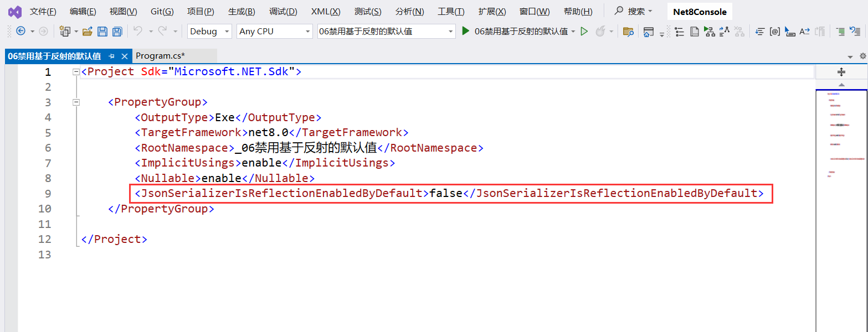Open the 分析(N) menu
The width and height of the screenshot is (868, 332).
(410, 12)
